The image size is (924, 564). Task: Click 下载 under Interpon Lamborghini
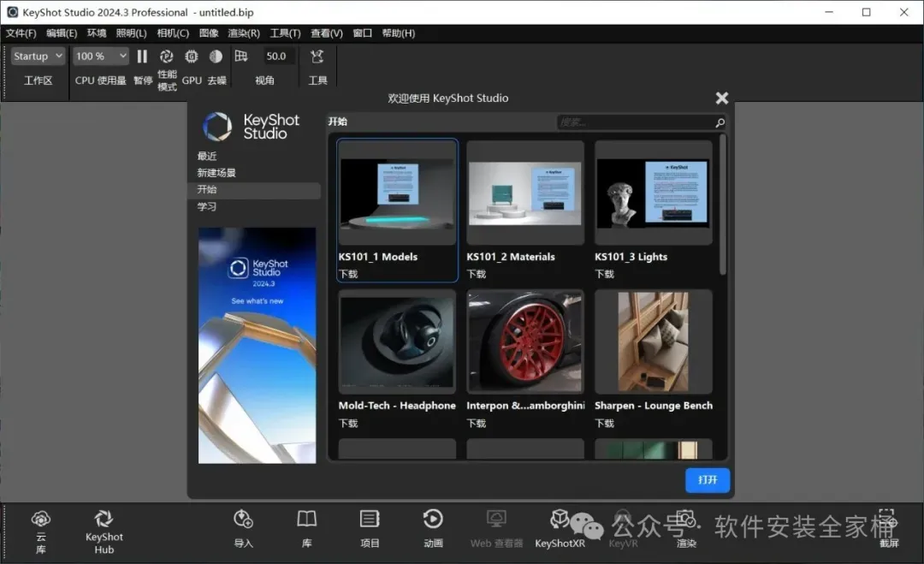tap(477, 423)
